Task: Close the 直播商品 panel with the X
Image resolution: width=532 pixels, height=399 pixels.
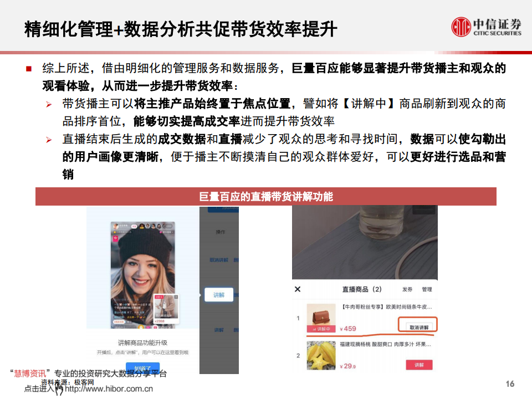Action: pyautogui.click(x=298, y=289)
